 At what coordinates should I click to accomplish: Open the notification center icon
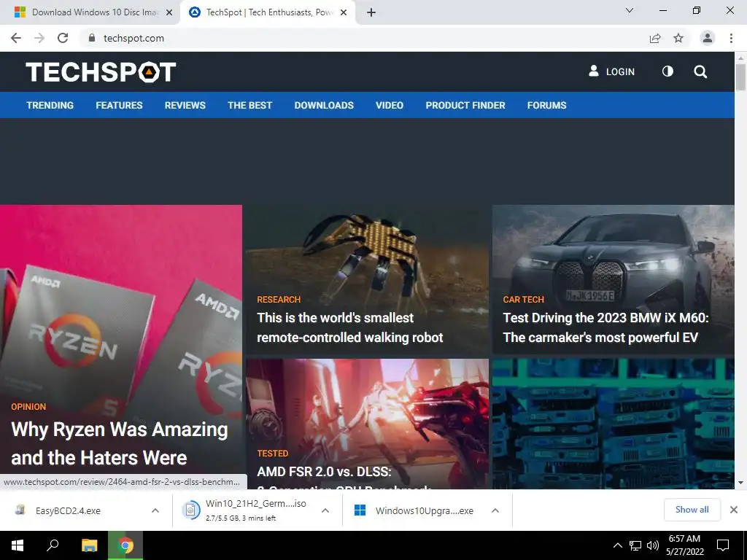(723, 545)
